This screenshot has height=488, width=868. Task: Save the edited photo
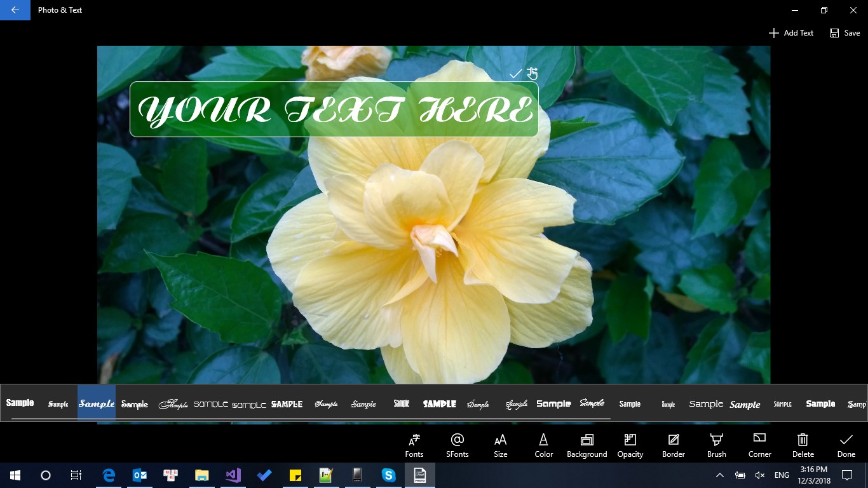[844, 33]
